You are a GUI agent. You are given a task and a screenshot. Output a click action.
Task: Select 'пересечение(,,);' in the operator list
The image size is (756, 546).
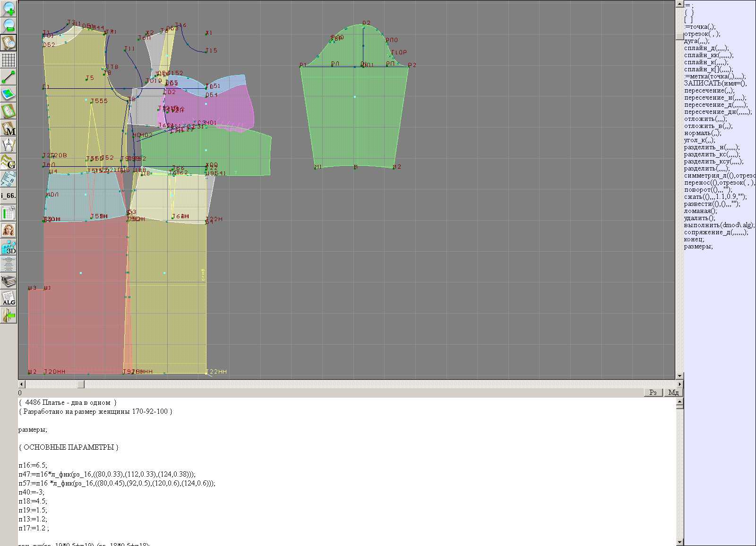pyautogui.click(x=709, y=91)
